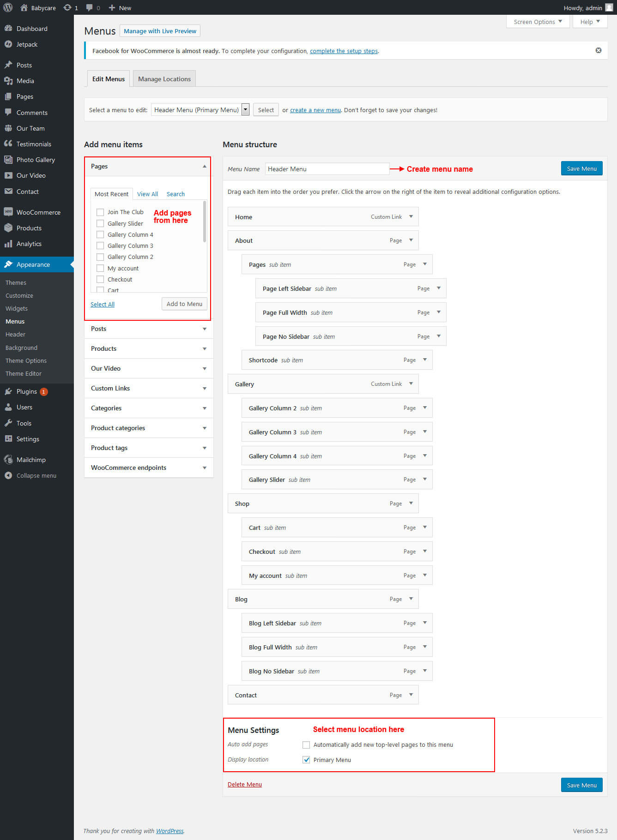Screen dimensions: 617x840
Task: Switch to View All pages tab
Action: coord(147,194)
